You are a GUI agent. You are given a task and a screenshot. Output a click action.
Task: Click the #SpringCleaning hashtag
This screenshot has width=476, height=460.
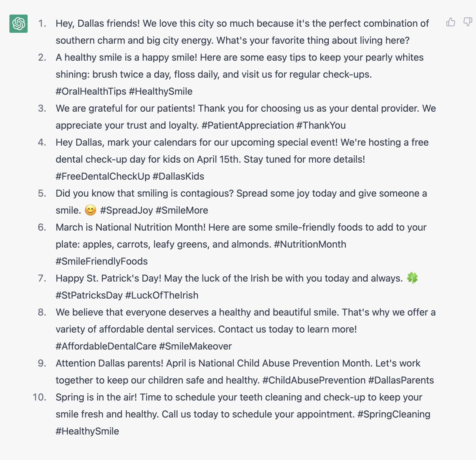pyautogui.click(x=394, y=414)
